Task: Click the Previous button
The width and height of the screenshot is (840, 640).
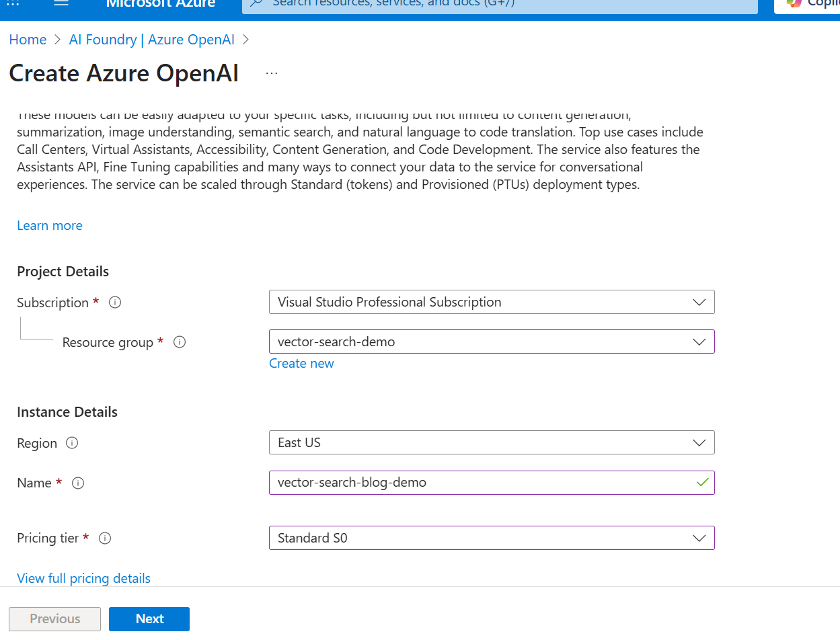Action: [54, 619]
